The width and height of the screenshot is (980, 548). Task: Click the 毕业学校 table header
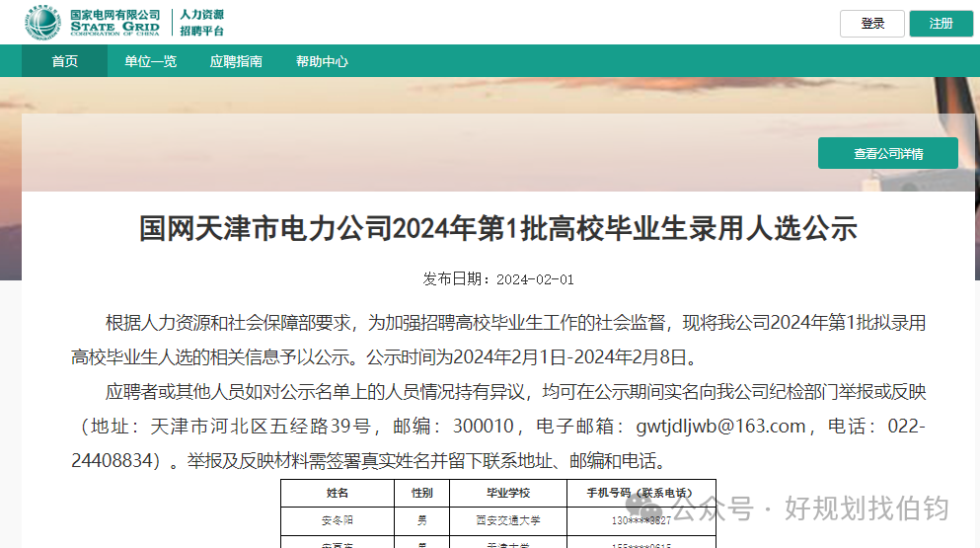click(x=508, y=493)
